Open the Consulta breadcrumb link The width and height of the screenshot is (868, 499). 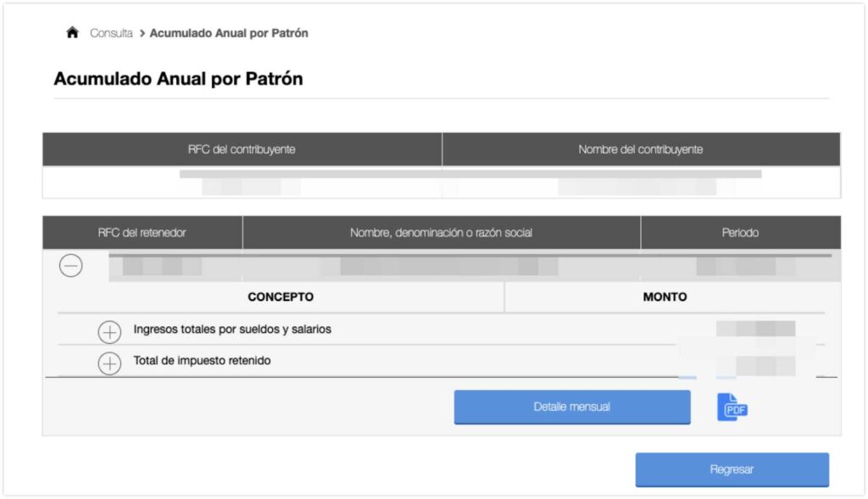point(110,33)
